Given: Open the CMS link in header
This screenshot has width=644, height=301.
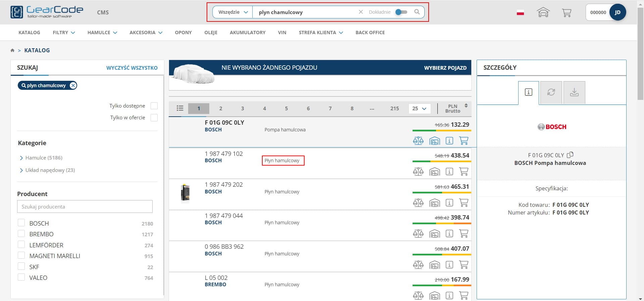Looking at the screenshot, I should [103, 12].
